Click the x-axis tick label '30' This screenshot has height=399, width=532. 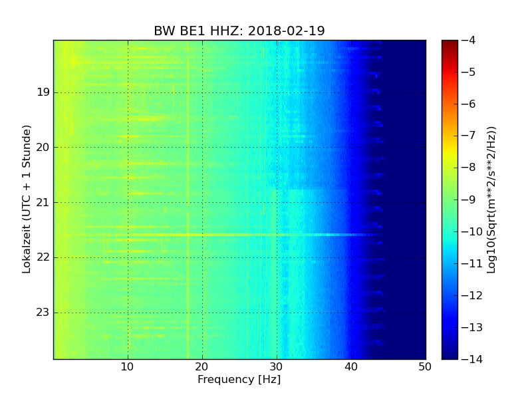tap(277, 367)
